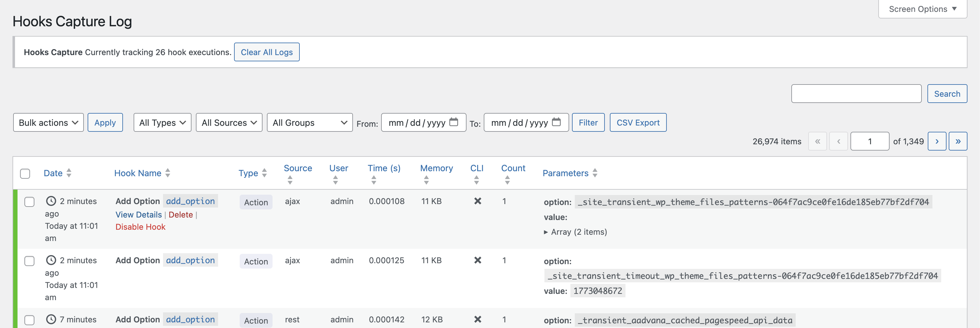Select the second add_option row checkbox
The height and width of the screenshot is (328, 980).
[x=29, y=261]
